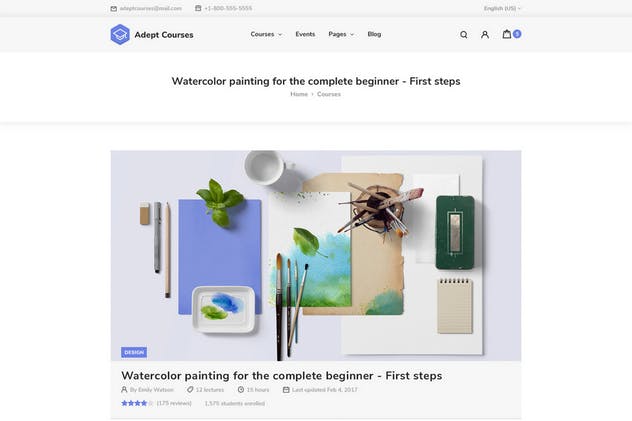
Task: Follow the Home breadcrumb link
Action: 299,94
